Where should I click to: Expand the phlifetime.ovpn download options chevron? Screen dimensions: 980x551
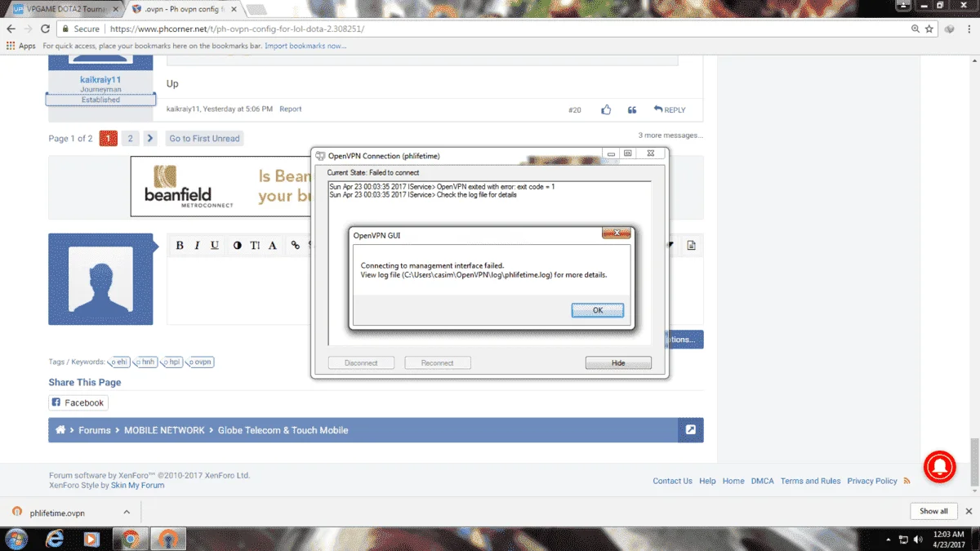tap(127, 512)
